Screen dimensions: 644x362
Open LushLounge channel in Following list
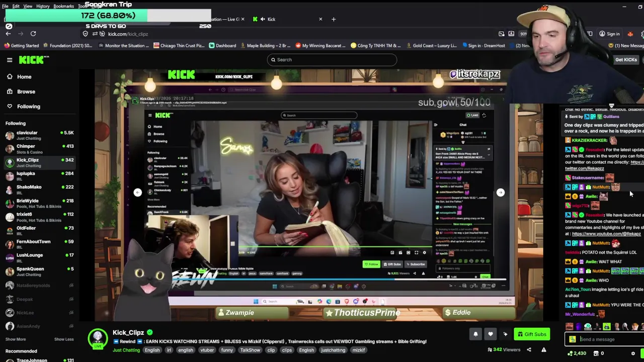(39, 257)
